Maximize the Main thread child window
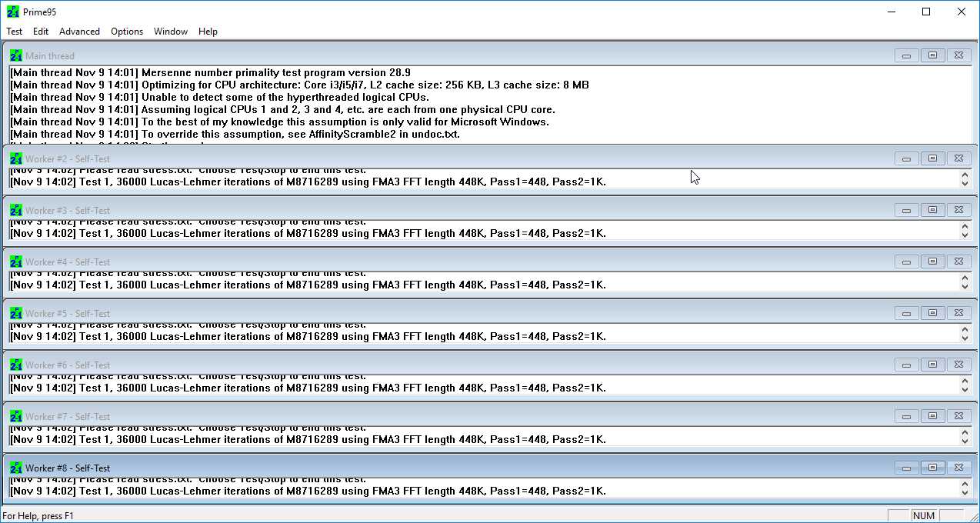 pos(932,55)
